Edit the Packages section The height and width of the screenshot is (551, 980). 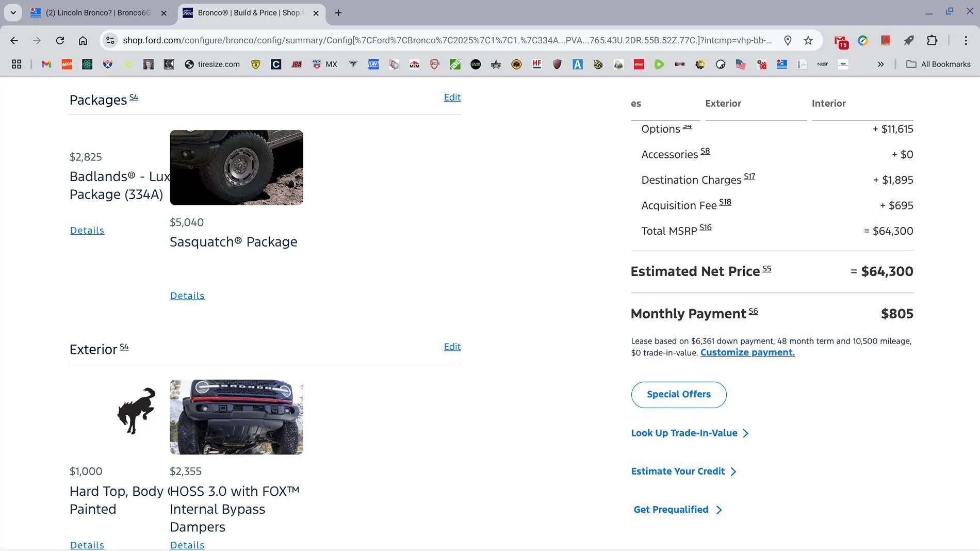click(x=452, y=98)
